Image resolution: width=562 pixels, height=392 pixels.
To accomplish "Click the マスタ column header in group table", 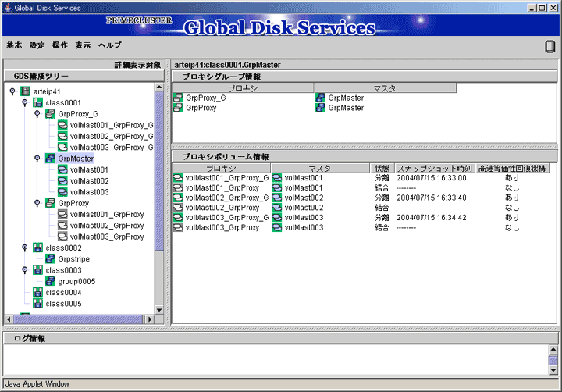I will tap(385, 88).
